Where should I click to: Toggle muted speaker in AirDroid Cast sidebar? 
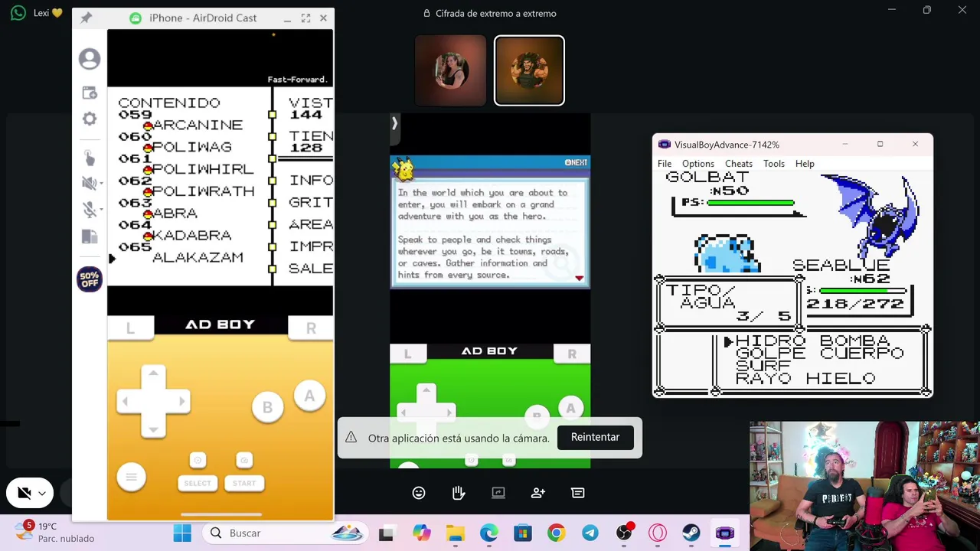(x=88, y=183)
